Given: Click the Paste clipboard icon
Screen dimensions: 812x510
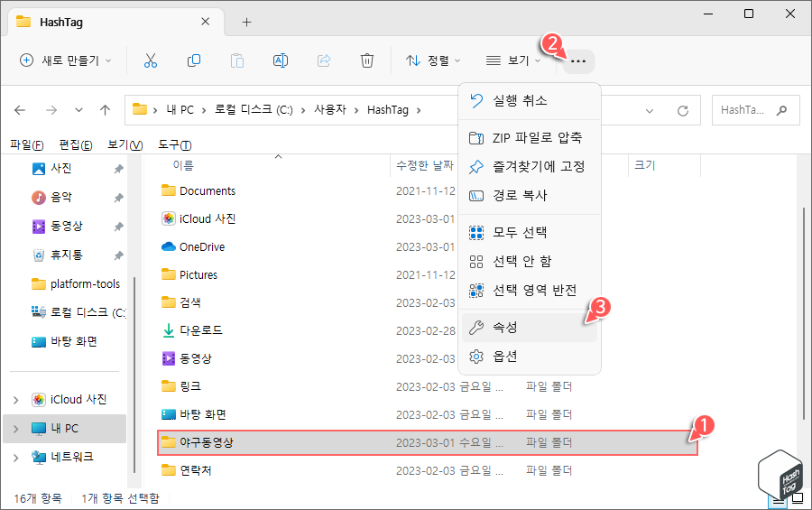Looking at the screenshot, I should [237, 60].
